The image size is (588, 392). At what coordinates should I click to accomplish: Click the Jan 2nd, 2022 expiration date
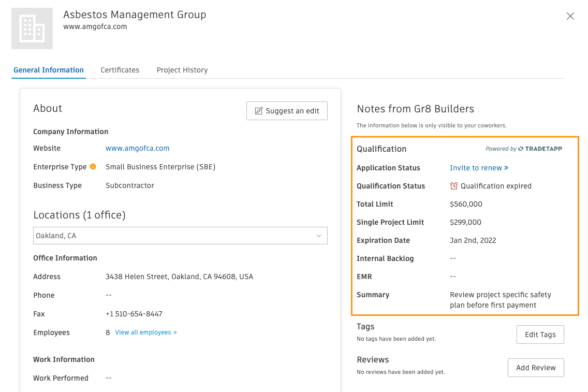tap(473, 240)
